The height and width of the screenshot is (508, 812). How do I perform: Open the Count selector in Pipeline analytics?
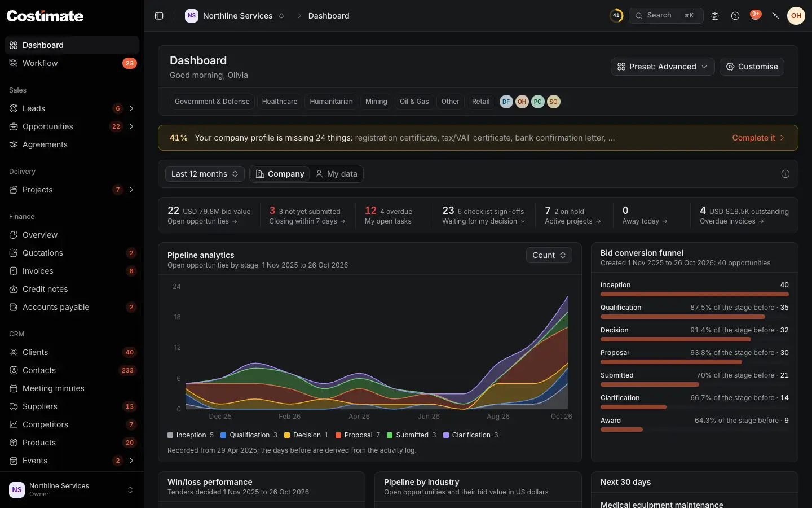click(x=549, y=255)
